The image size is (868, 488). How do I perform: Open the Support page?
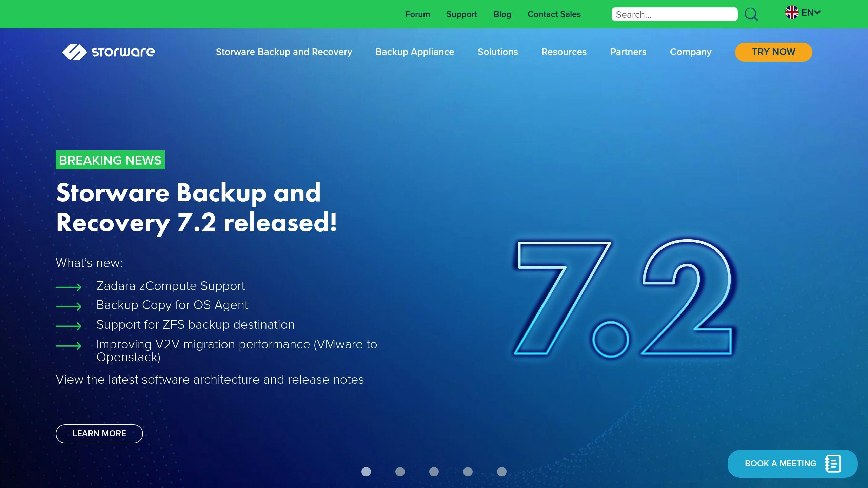point(461,14)
